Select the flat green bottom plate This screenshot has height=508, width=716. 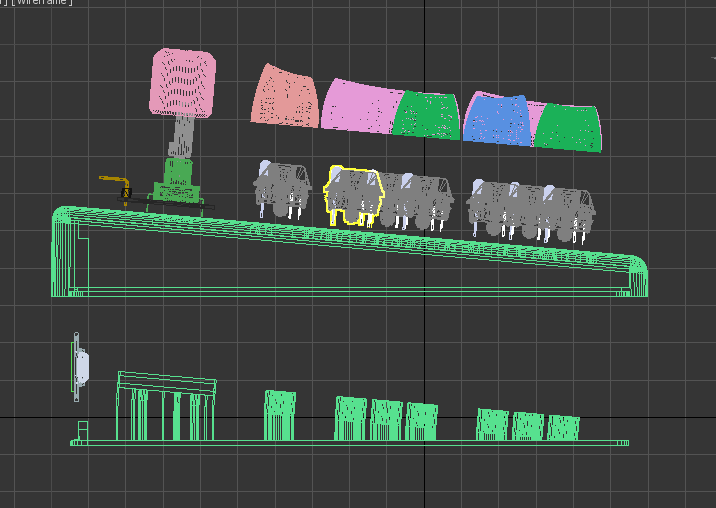click(349, 443)
